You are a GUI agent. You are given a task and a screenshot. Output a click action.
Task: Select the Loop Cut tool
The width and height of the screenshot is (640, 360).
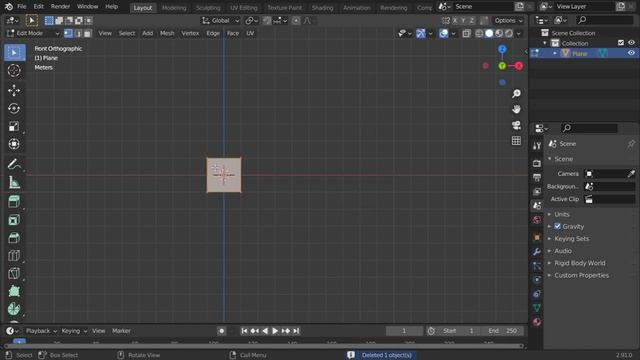tap(14, 256)
